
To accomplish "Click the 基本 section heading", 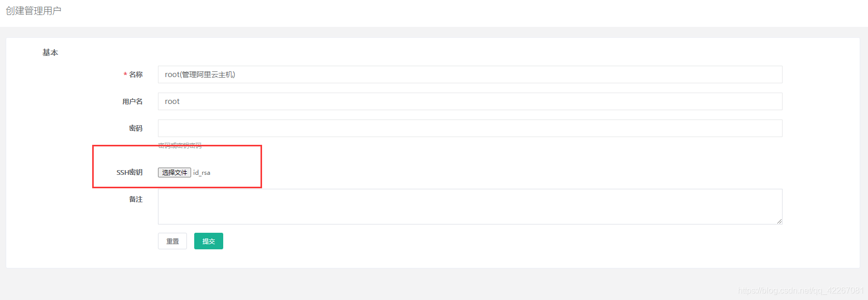I will (x=50, y=53).
